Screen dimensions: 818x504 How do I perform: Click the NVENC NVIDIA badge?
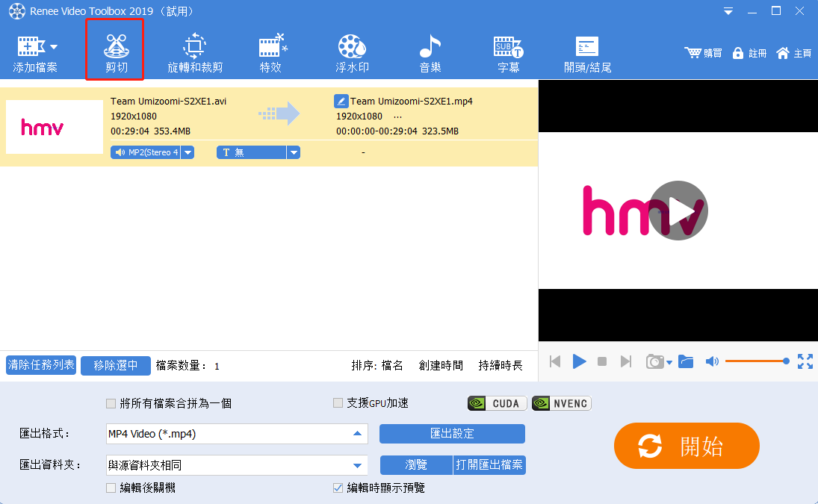(x=561, y=403)
